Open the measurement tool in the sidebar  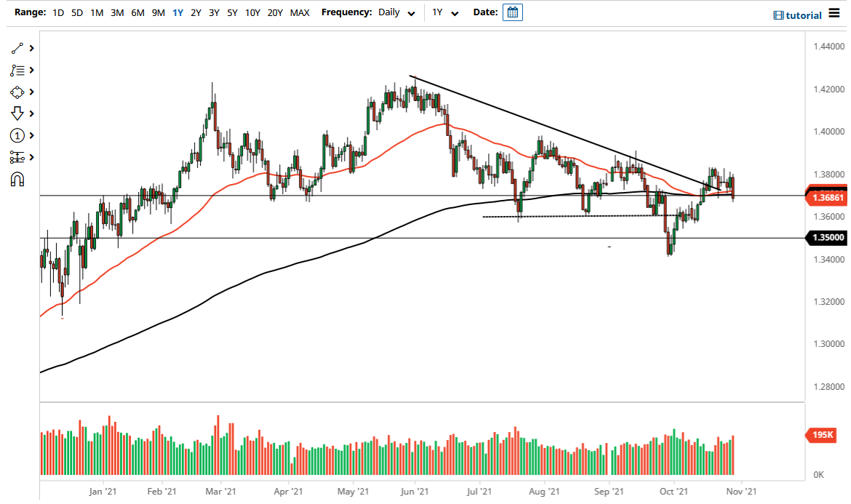[16, 157]
